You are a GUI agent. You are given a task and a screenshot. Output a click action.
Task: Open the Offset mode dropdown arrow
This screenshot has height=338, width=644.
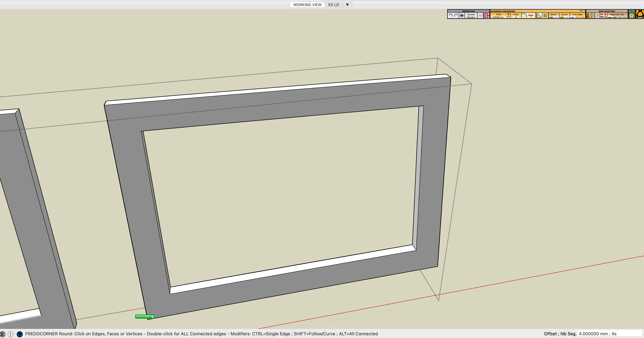(508, 14)
